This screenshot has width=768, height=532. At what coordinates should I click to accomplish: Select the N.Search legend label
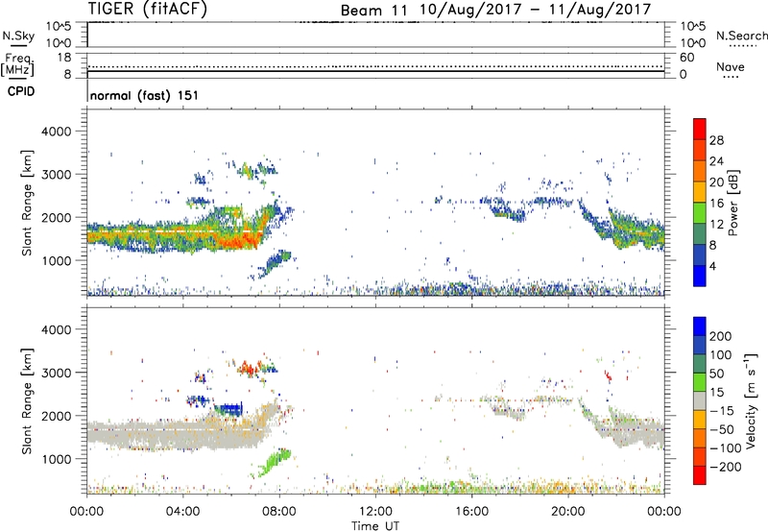pos(741,36)
